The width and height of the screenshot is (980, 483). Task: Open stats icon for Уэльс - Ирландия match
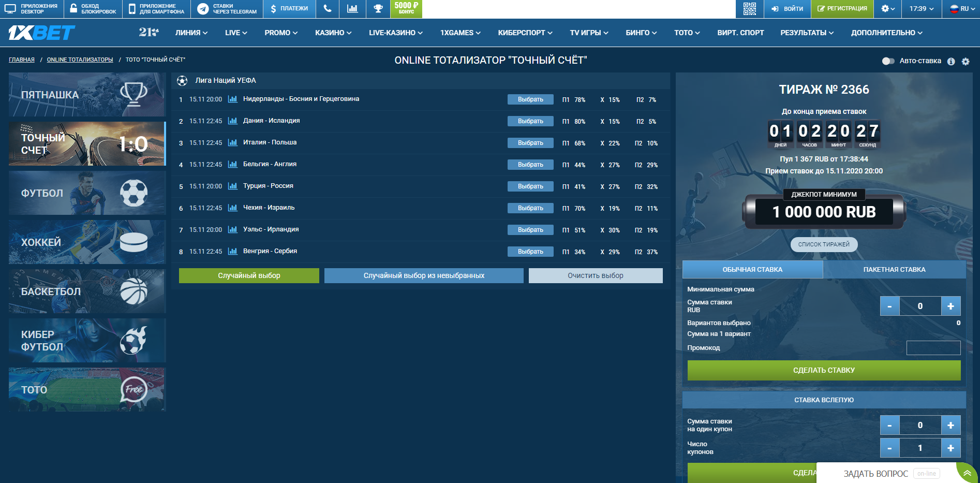point(233,229)
